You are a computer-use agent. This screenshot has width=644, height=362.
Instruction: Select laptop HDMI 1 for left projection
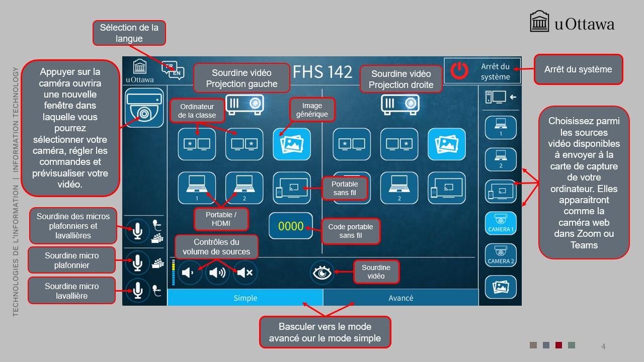[x=197, y=188]
